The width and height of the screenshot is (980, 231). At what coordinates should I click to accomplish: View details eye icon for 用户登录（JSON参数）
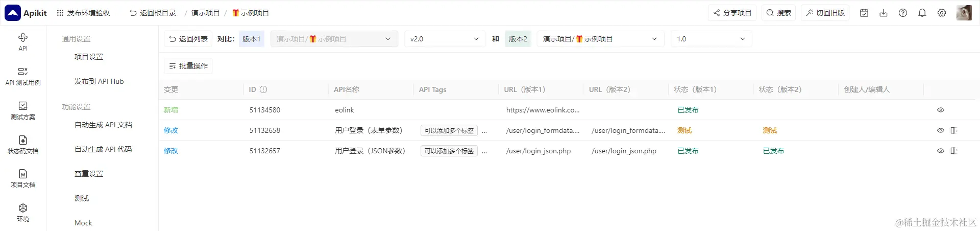(941, 151)
